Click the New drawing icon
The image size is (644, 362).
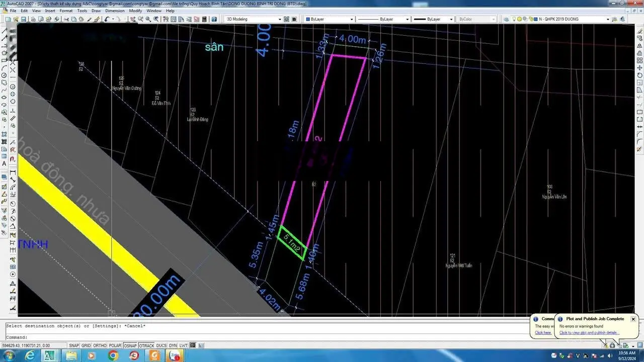coord(8,19)
